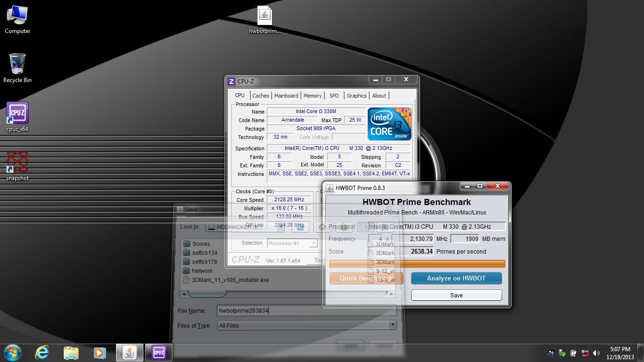Open the Windows Start menu orb
Screen dimensions: 644x362
point(13,353)
